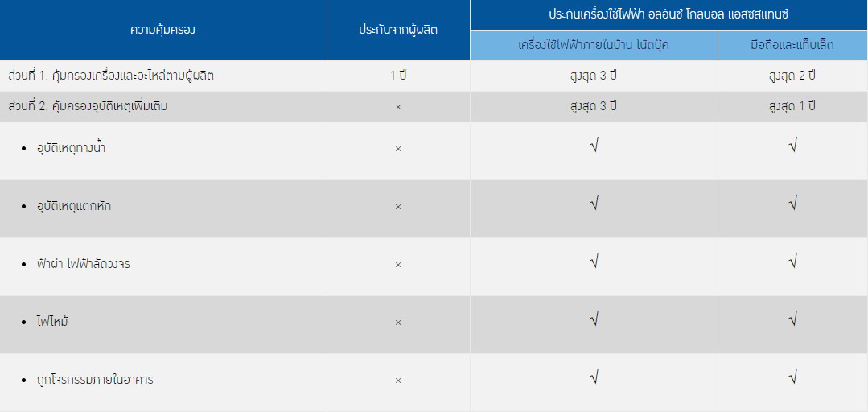Click the ประกันจากผู้ผลิต column header

pyautogui.click(x=398, y=30)
